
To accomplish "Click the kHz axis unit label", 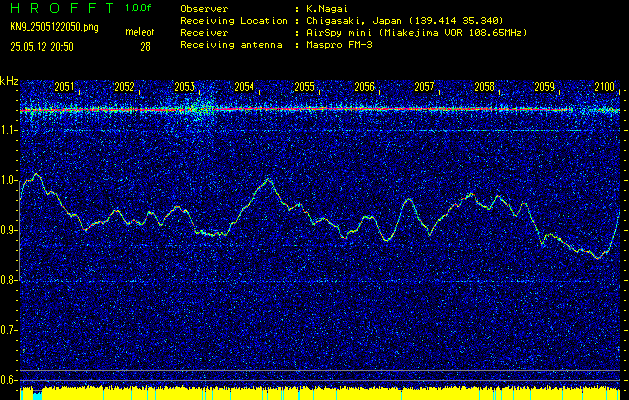I will coord(9,81).
